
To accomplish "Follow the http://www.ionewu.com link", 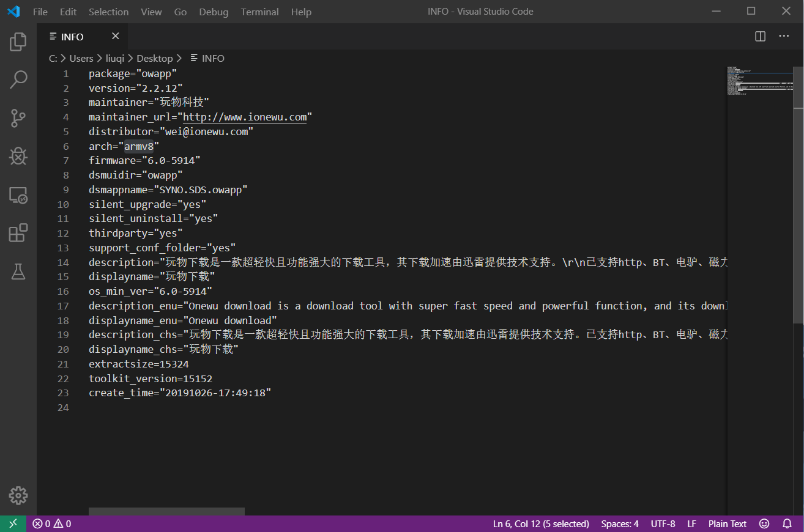I will [245, 117].
